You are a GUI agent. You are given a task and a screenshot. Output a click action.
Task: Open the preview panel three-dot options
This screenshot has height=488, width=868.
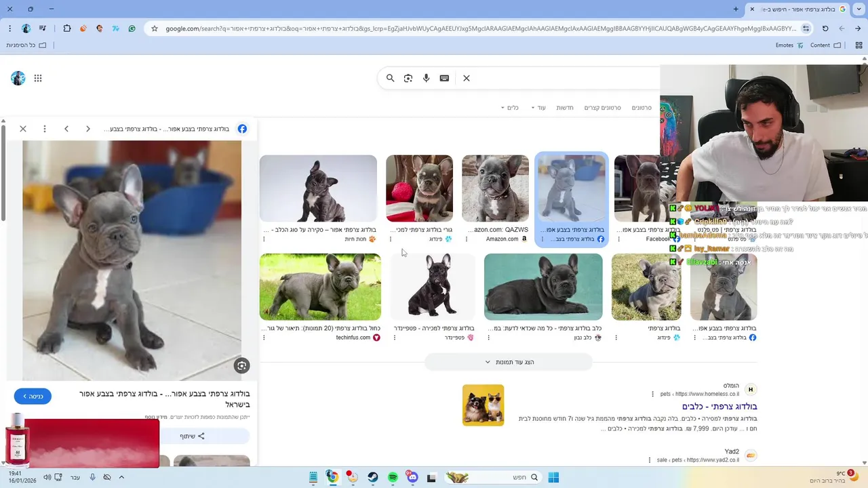point(45,129)
